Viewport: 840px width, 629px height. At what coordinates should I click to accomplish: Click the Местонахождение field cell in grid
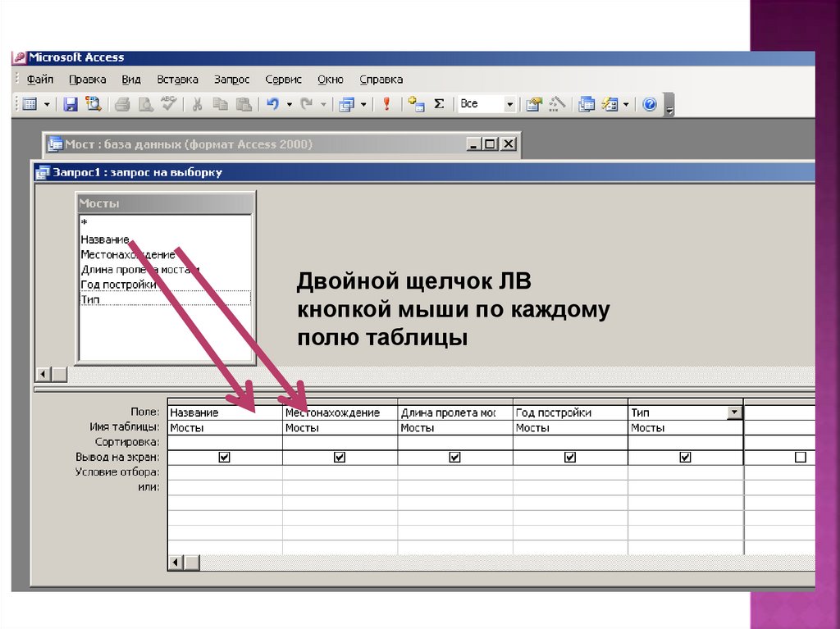click(x=340, y=412)
